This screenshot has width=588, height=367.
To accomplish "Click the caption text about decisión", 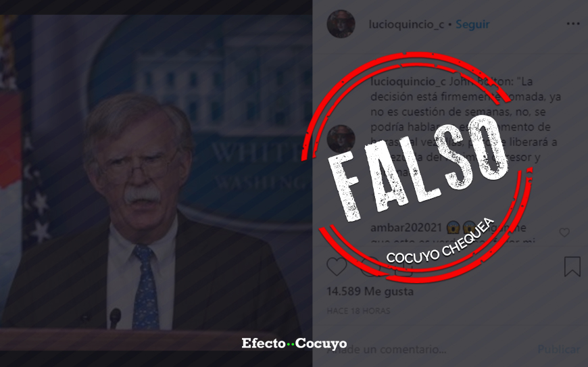I will point(466,126).
